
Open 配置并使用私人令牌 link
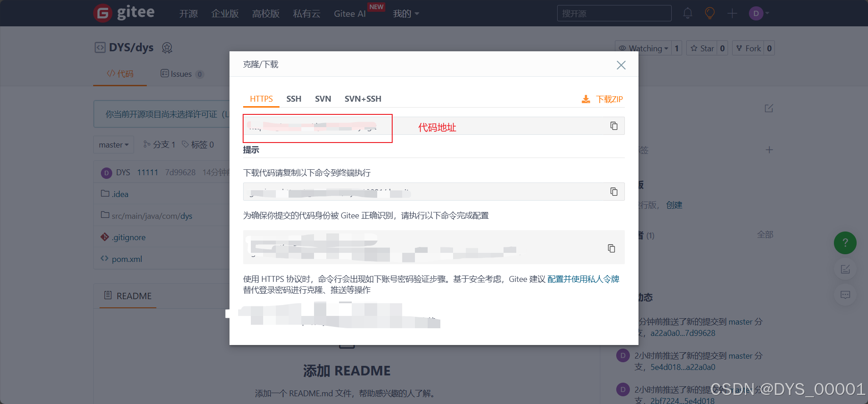(x=584, y=279)
